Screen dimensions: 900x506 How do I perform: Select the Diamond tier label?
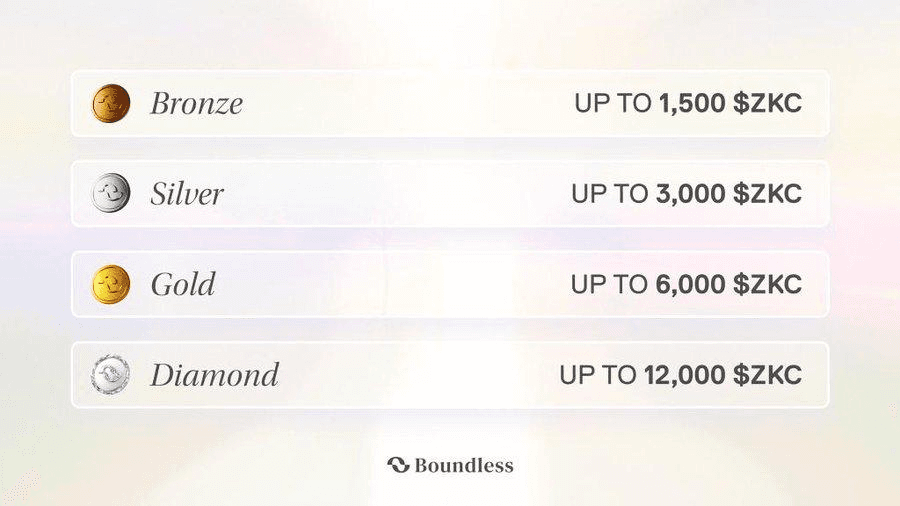point(214,375)
